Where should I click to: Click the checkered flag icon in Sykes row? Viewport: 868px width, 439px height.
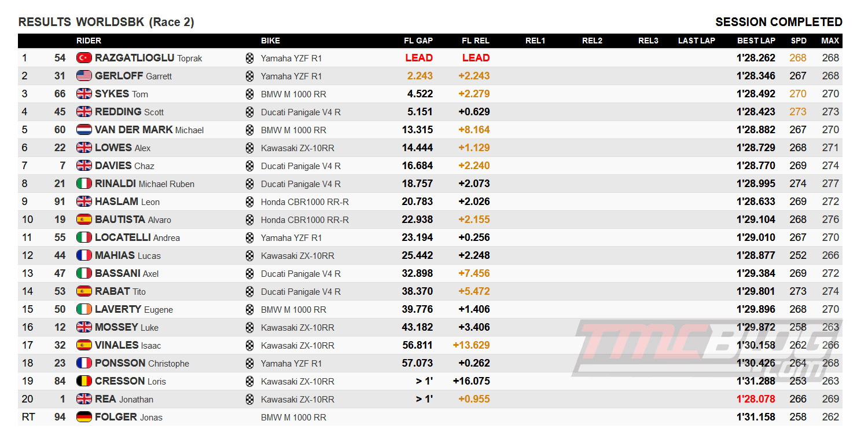click(250, 94)
